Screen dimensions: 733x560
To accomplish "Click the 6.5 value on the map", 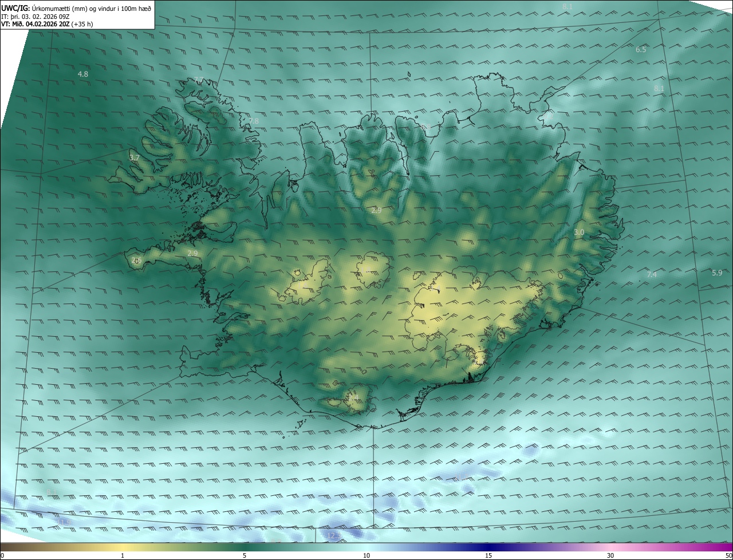I will click(641, 50).
